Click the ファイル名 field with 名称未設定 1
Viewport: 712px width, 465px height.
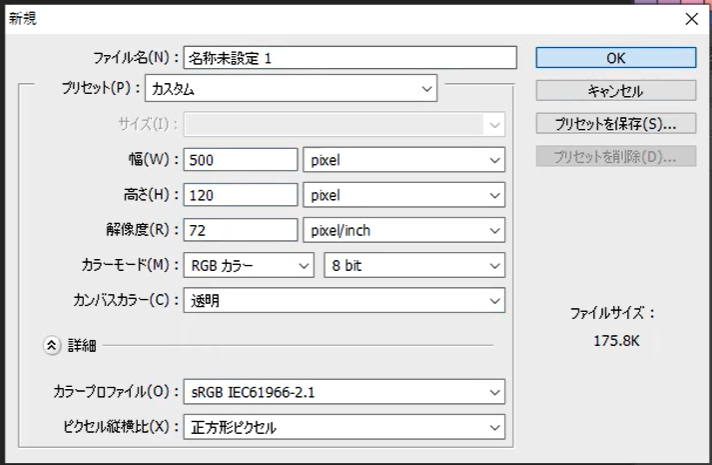pyautogui.click(x=349, y=58)
